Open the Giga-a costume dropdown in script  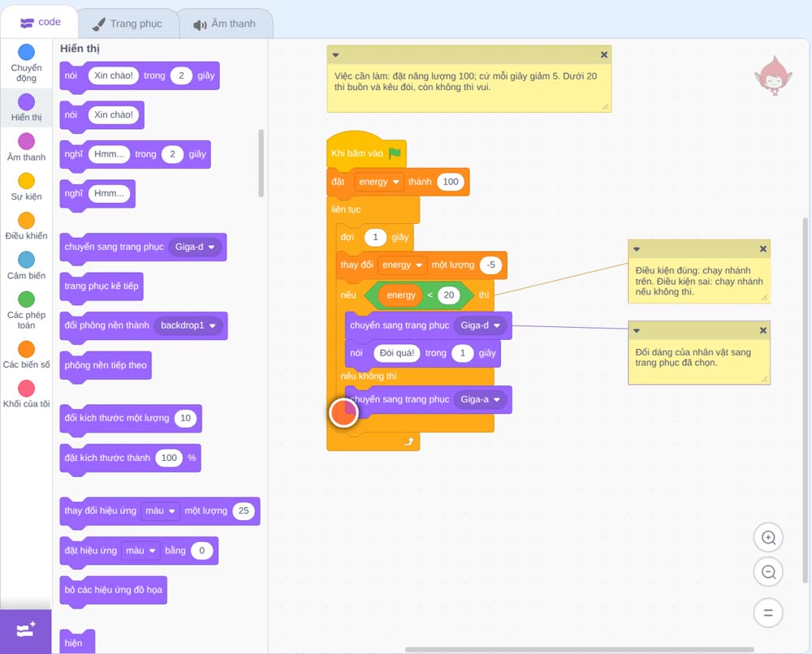pyautogui.click(x=481, y=399)
